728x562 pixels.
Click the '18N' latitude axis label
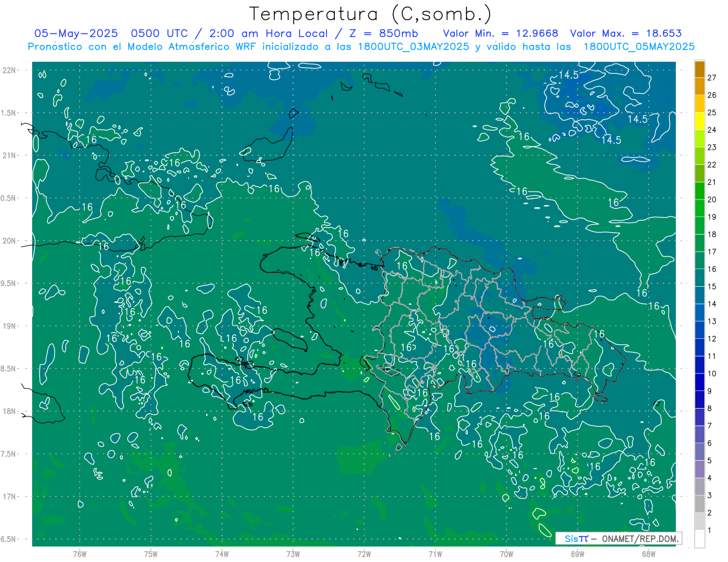coord(10,411)
